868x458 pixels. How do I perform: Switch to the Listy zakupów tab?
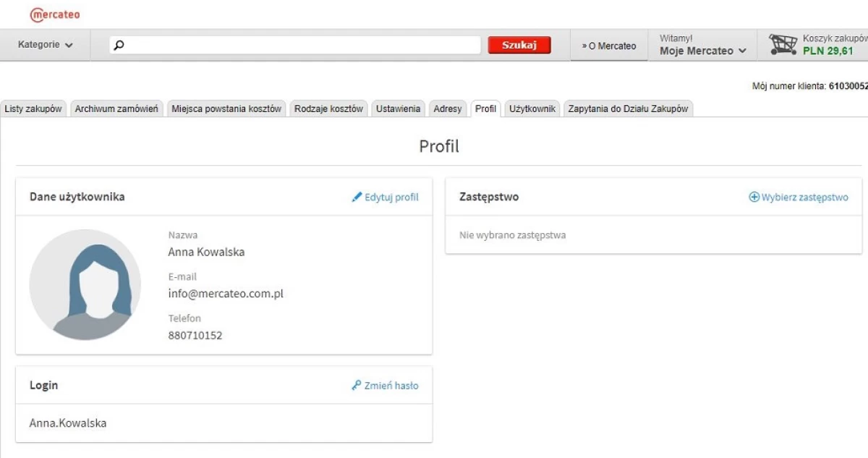[33, 109]
